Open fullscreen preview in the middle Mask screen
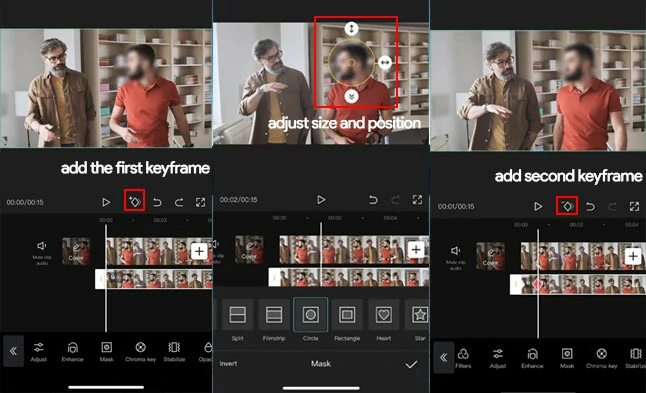Viewport: 646px width, 393px height. tap(417, 200)
